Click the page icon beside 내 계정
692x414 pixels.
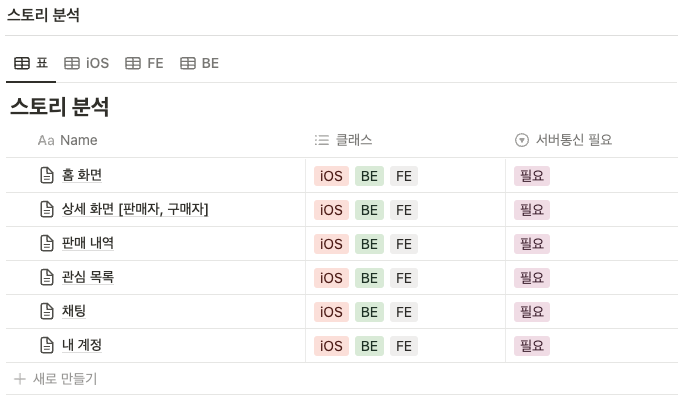click(x=47, y=345)
